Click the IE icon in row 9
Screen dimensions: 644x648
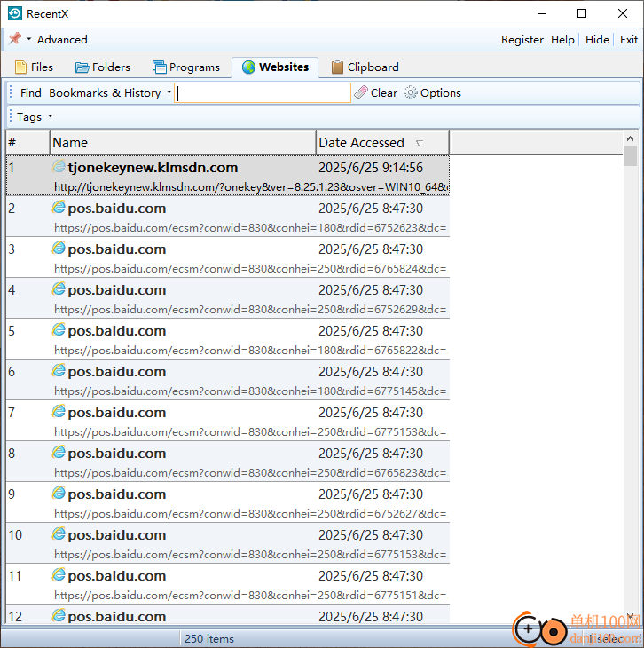point(59,493)
